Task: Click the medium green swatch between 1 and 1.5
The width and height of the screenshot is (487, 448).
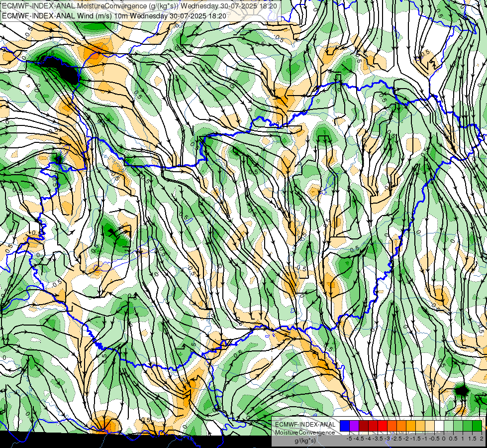Action: 468,426
